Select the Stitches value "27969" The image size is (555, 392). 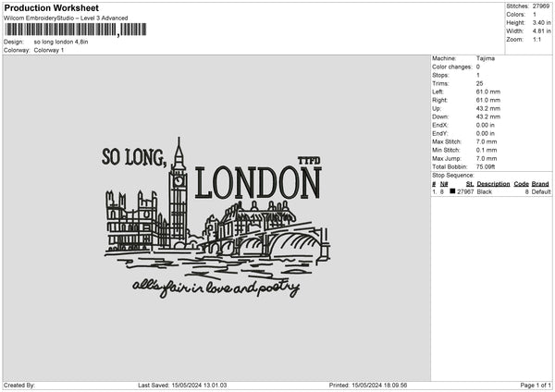coord(541,6)
